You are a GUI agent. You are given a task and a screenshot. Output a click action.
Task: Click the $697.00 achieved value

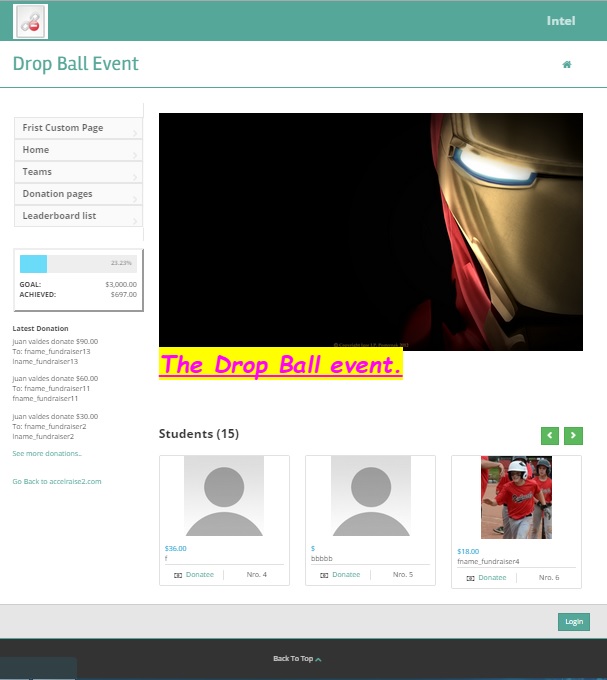(124, 294)
